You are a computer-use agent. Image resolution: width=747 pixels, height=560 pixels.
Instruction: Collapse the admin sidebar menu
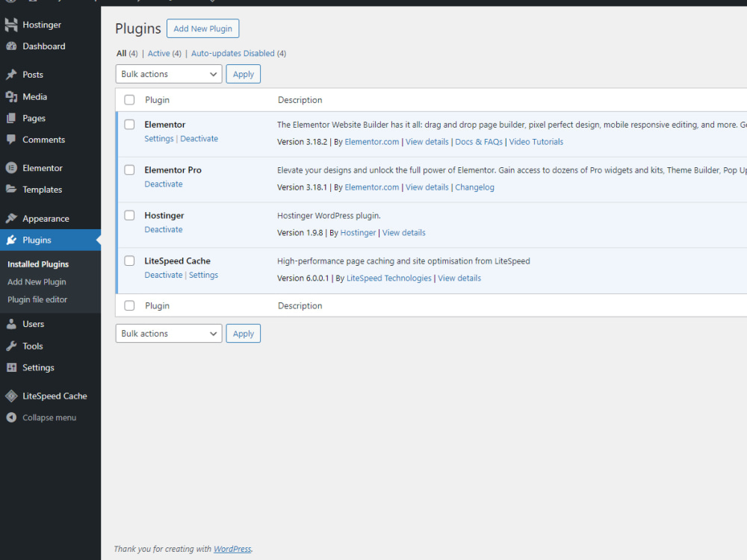click(10, 417)
